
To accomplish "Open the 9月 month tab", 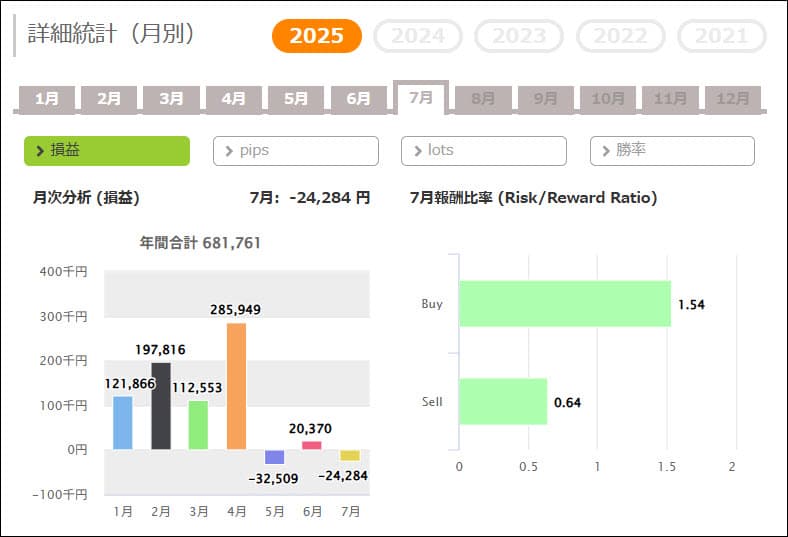I will point(545,99).
